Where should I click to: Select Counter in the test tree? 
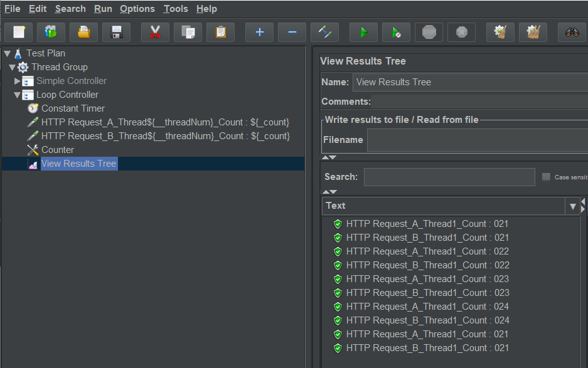pyautogui.click(x=58, y=150)
